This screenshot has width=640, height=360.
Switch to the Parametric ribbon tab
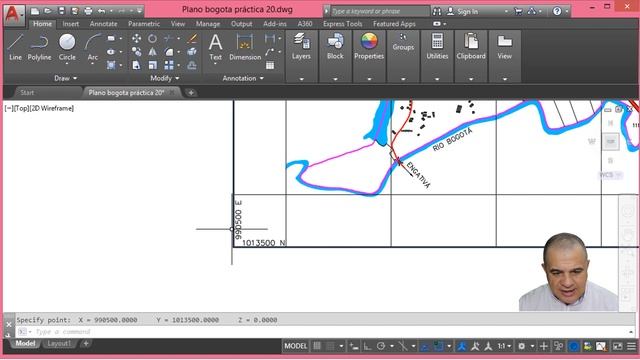click(144, 24)
